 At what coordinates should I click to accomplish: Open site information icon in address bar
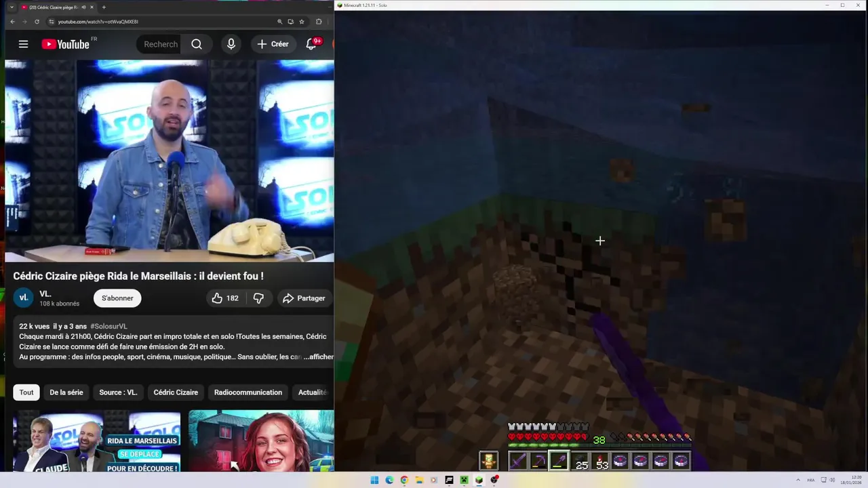point(52,22)
